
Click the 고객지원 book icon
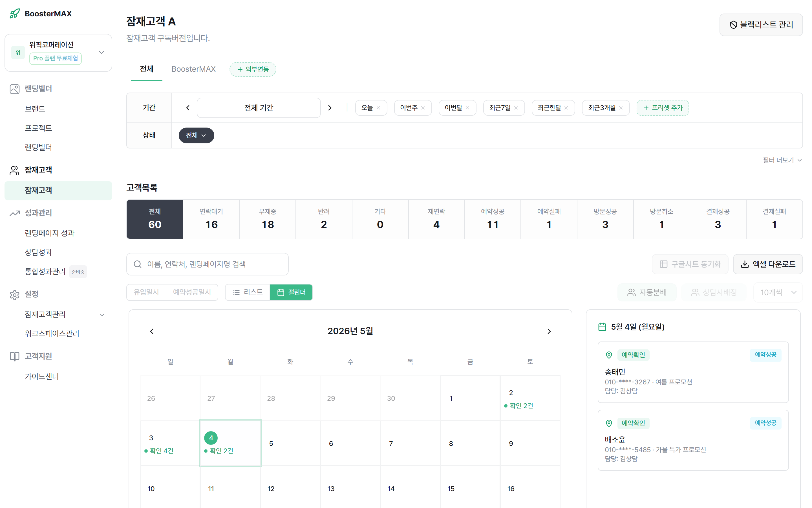tap(14, 356)
